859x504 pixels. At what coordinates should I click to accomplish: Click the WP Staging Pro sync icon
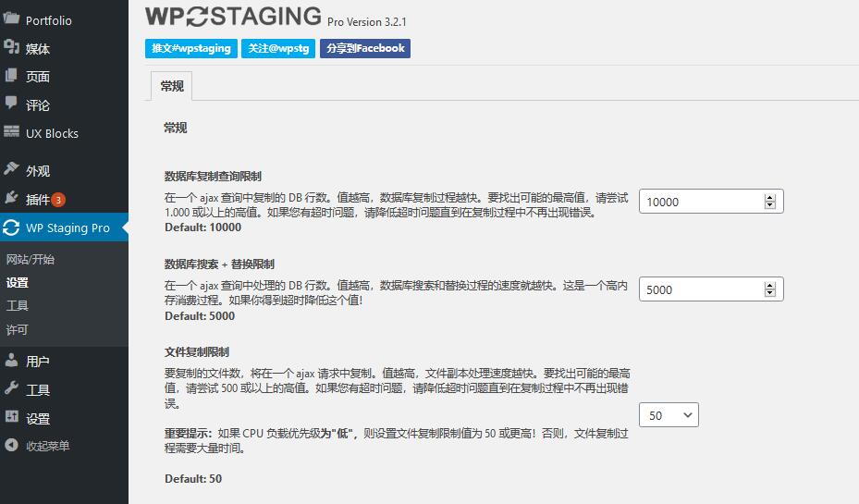[x=11, y=227]
